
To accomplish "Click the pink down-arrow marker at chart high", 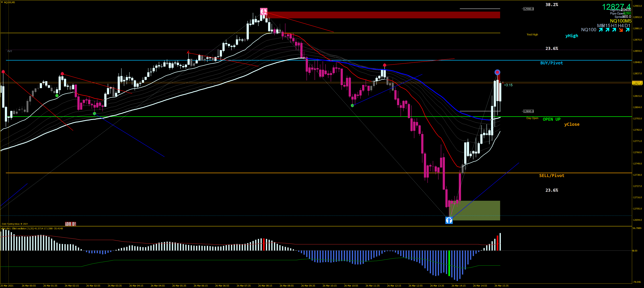I will coord(264,12).
